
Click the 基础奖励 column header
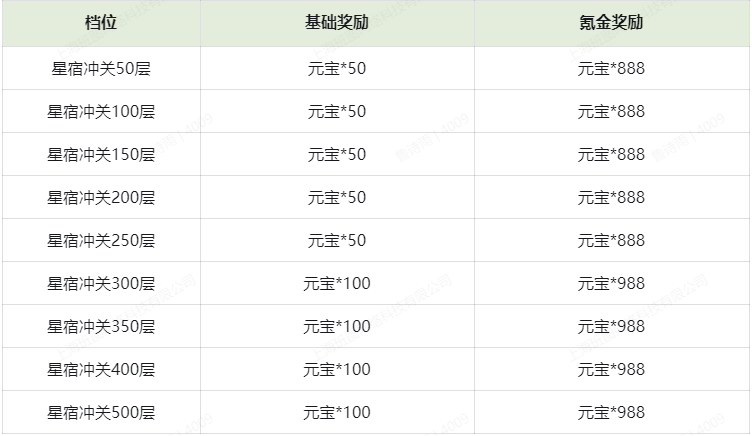pyautogui.click(x=337, y=22)
